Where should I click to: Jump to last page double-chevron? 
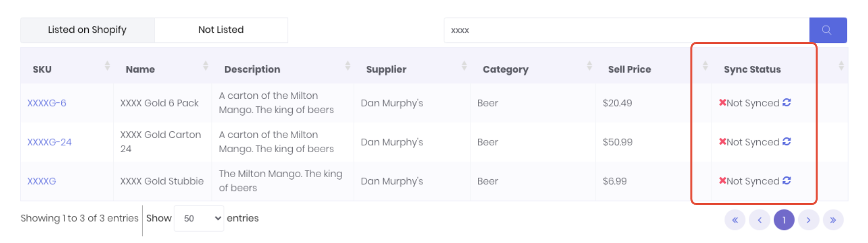(833, 220)
